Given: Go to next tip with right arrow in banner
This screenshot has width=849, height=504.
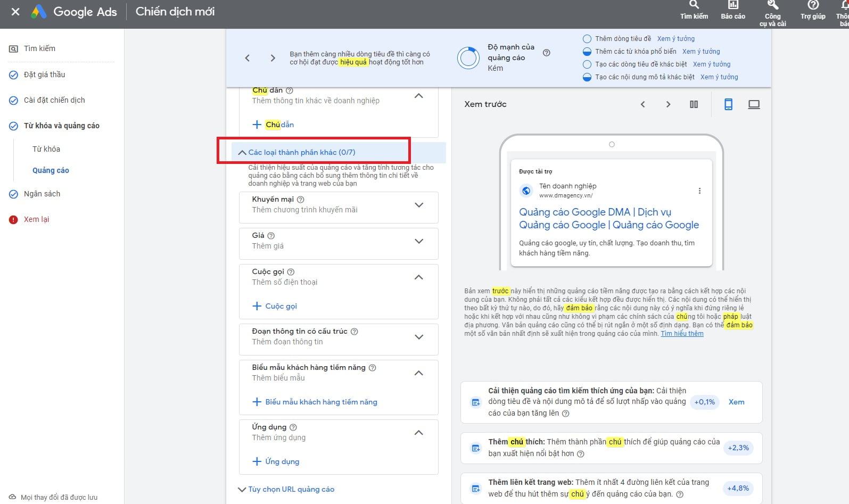Looking at the screenshot, I should (273, 58).
